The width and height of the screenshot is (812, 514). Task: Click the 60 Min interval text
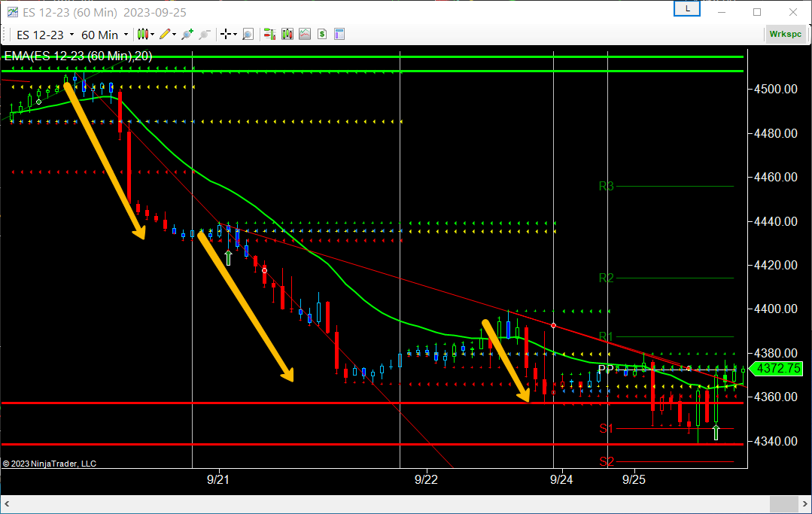coord(100,35)
